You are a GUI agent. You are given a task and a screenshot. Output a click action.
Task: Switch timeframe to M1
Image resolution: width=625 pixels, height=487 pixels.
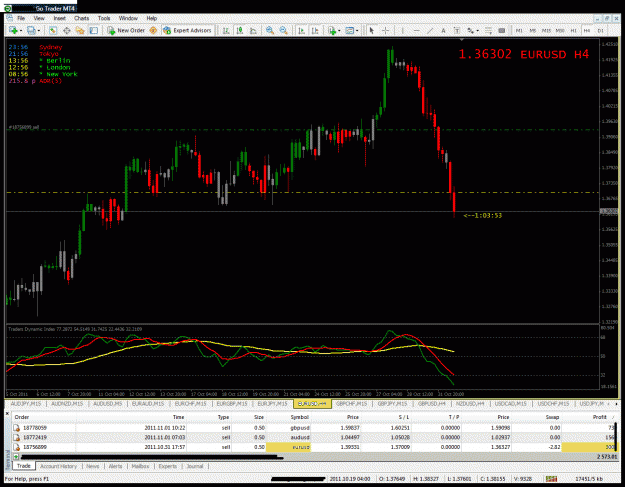[x=519, y=30]
